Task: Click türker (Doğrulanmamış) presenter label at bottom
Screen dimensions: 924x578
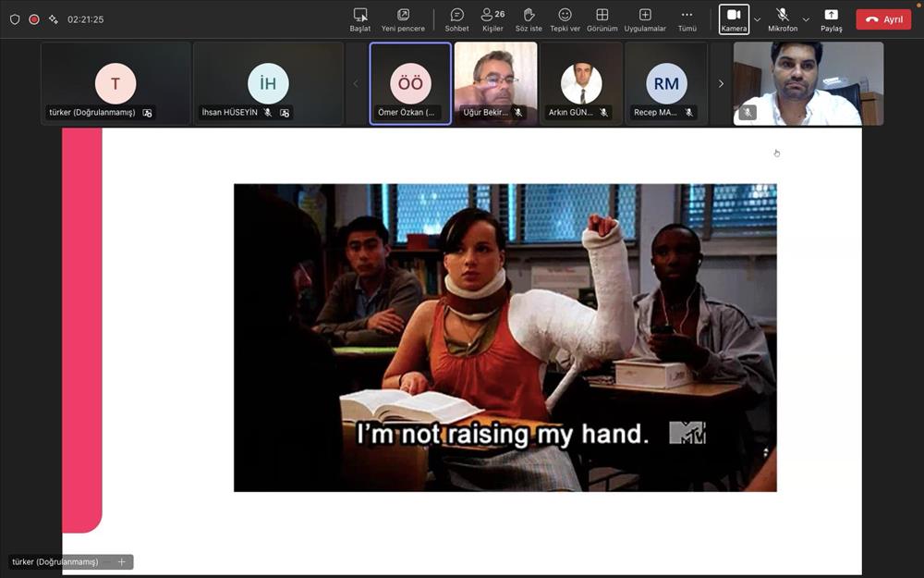Action: 55,562
